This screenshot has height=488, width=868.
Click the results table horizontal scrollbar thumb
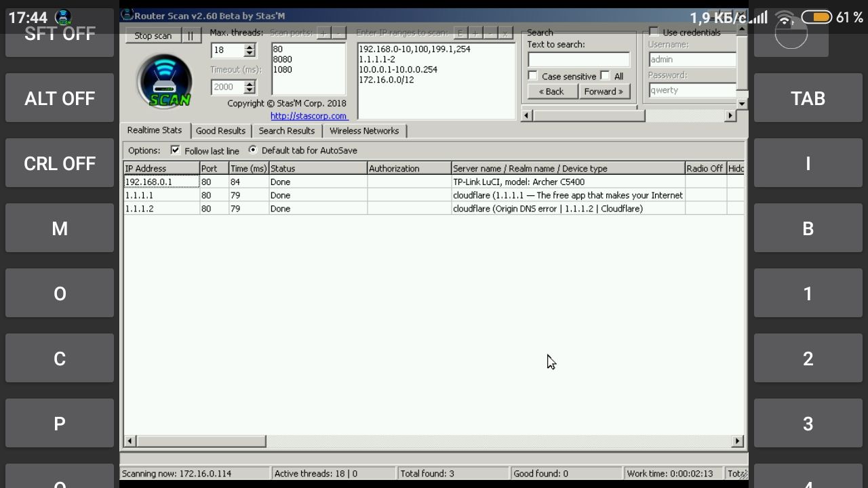coord(201,441)
